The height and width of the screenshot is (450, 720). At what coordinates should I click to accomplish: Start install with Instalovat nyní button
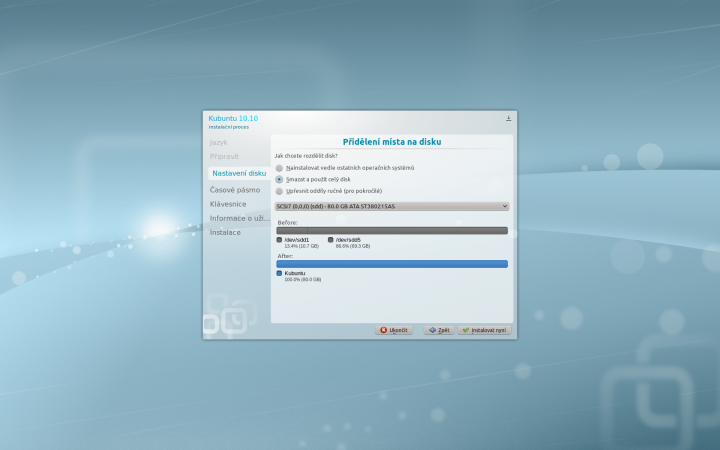click(x=484, y=330)
